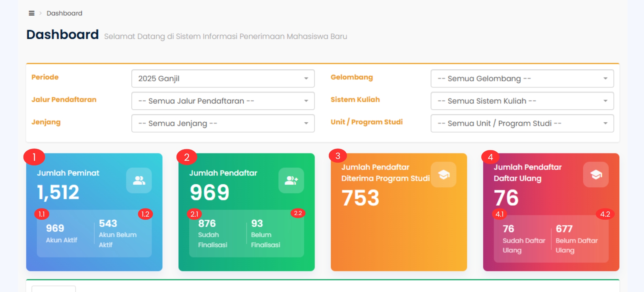This screenshot has width=644, height=292.
Task: Click the breadcrumb chevron separator icon
Action: click(40, 13)
